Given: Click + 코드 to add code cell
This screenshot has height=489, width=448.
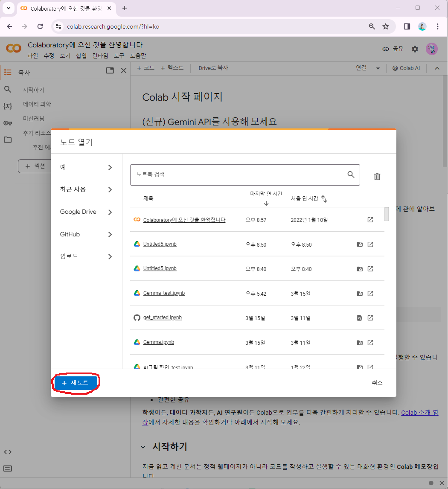Looking at the screenshot, I should (145, 68).
